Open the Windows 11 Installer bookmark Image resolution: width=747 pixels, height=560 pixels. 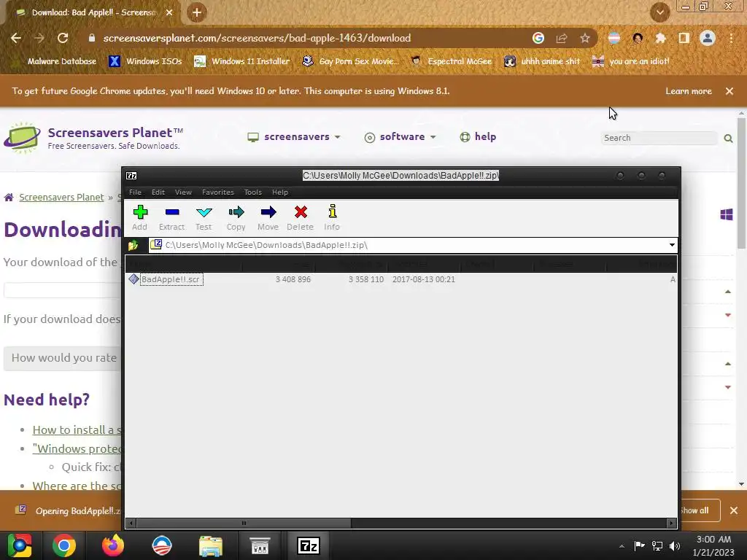click(x=242, y=61)
